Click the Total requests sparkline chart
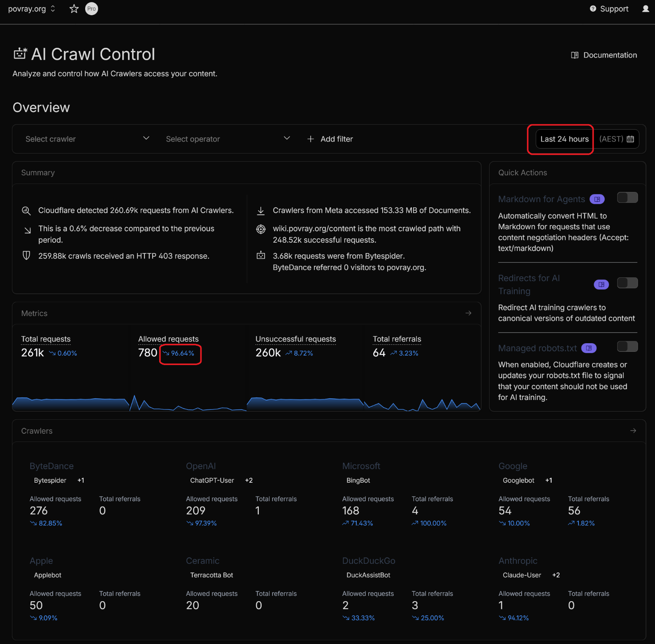 tap(71, 404)
